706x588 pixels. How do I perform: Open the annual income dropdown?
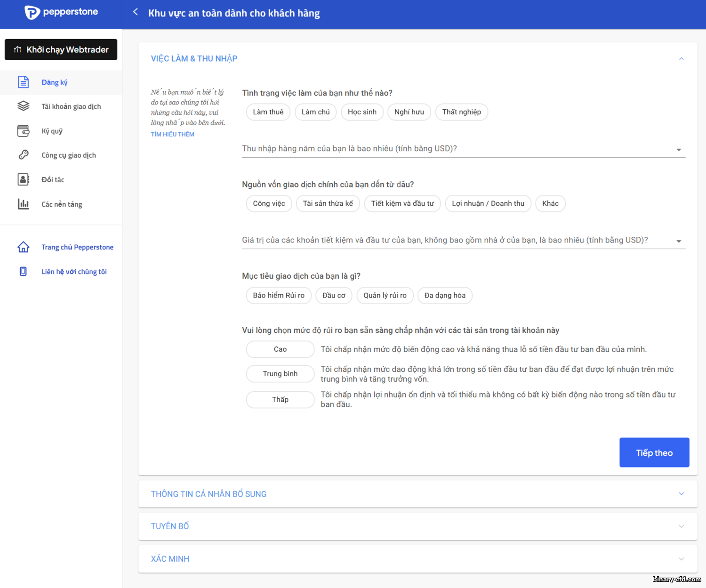click(x=463, y=149)
